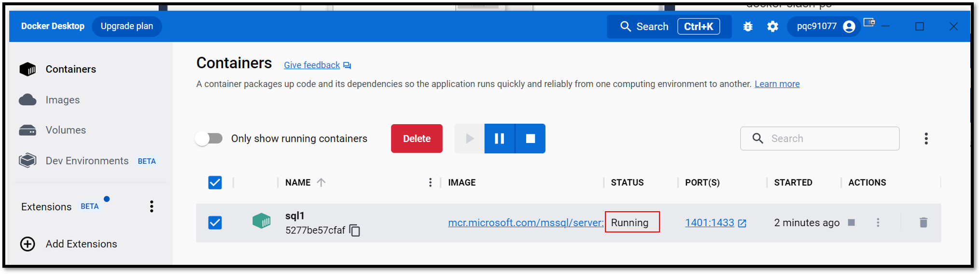
Task: Stop selected containers with toolbar button
Action: click(x=530, y=139)
